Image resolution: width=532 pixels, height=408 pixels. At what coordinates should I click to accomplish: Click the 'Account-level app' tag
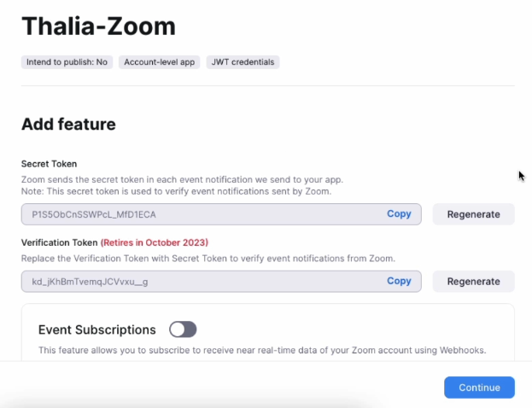[160, 62]
